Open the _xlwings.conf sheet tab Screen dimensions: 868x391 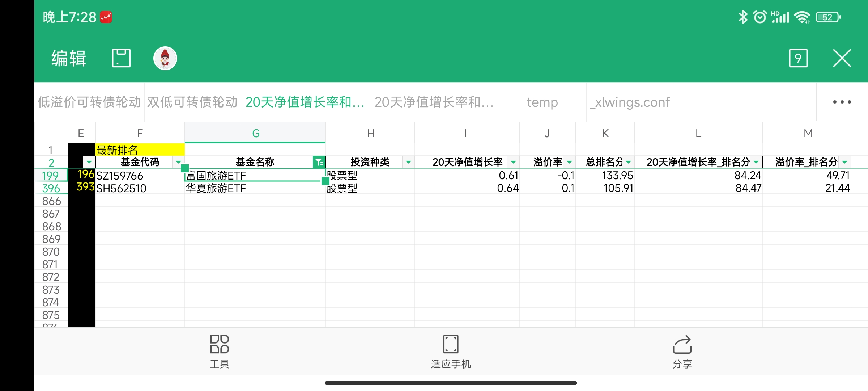click(629, 102)
